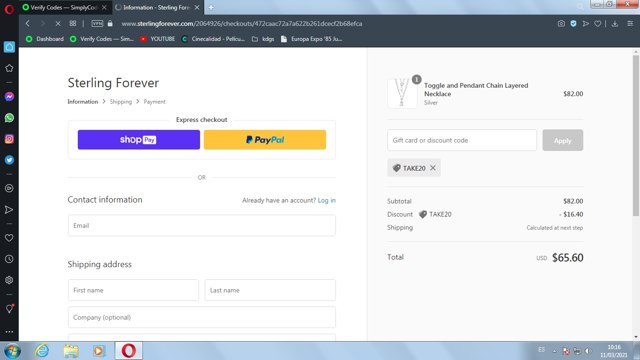This screenshot has width=640, height=360.
Task: Open the Dashboard bookmark
Action: tap(45, 39)
